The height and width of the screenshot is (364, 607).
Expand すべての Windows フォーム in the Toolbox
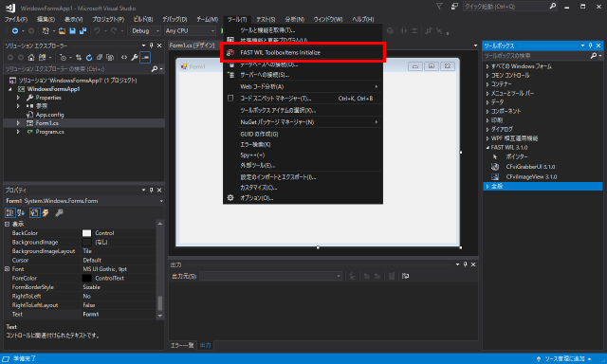point(487,66)
